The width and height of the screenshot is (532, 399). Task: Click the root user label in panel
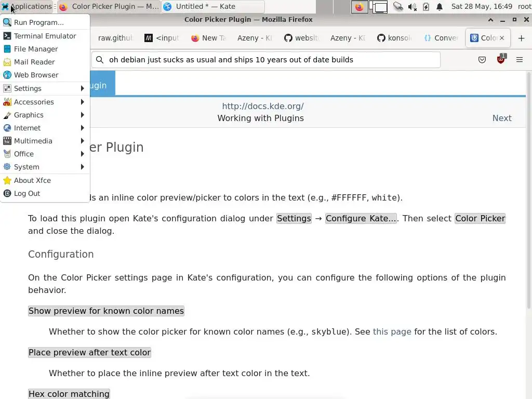click(525, 6)
